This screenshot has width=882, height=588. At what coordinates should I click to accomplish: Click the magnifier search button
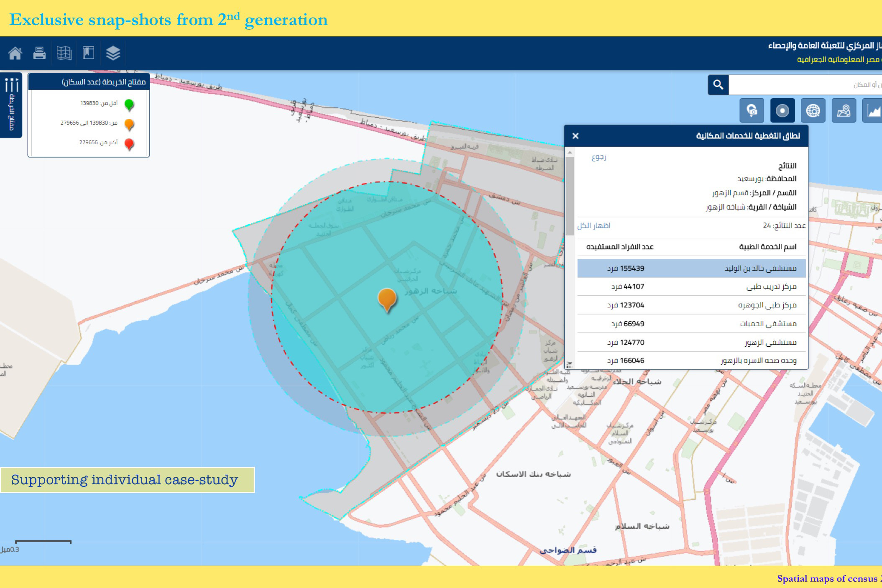pyautogui.click(x=718, y=85)
